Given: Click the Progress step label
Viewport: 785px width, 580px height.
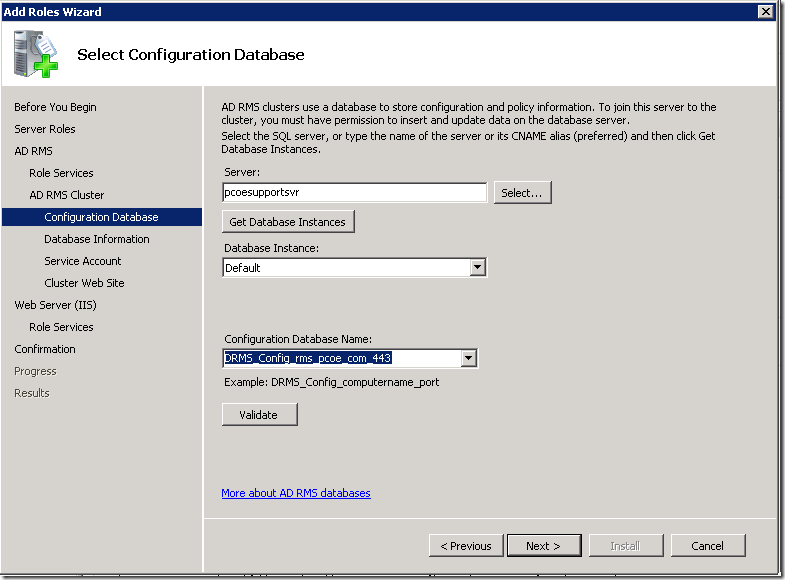Looking at the screenshot, I should (x=35, y=371).
